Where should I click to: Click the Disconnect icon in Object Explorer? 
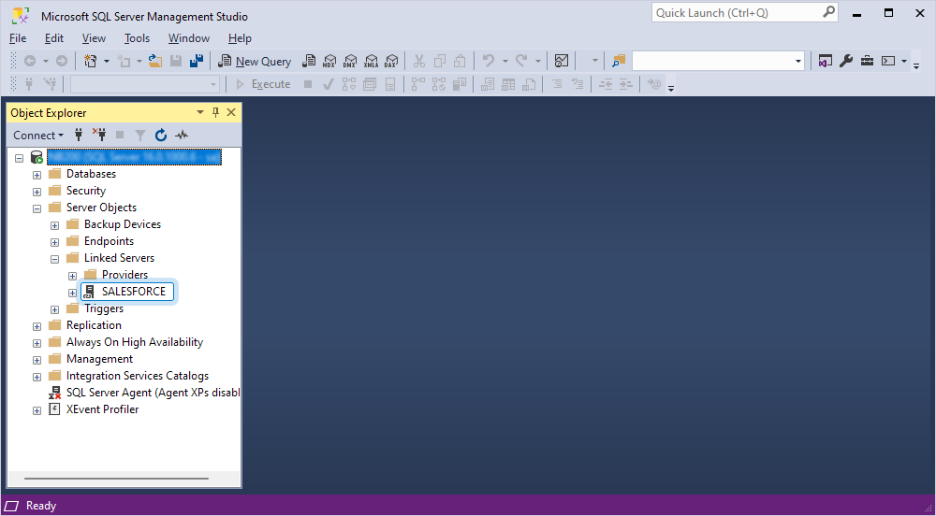coord(99,135)
